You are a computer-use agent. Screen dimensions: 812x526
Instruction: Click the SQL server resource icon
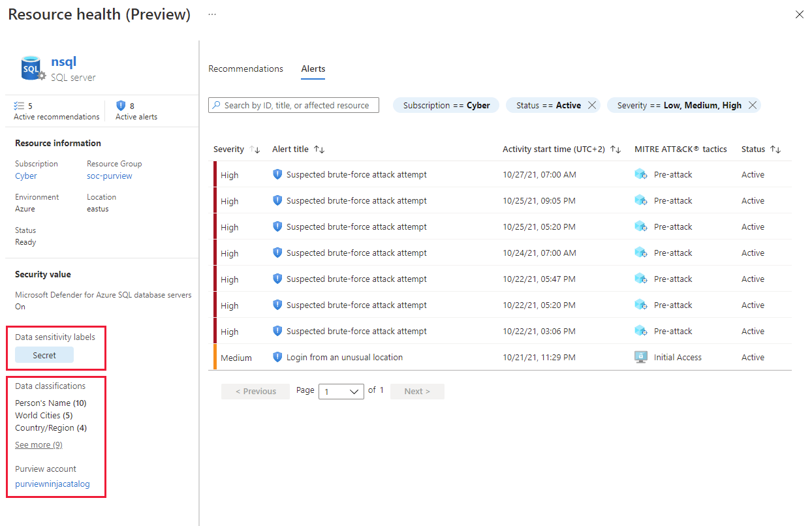(x=32, y=67)
